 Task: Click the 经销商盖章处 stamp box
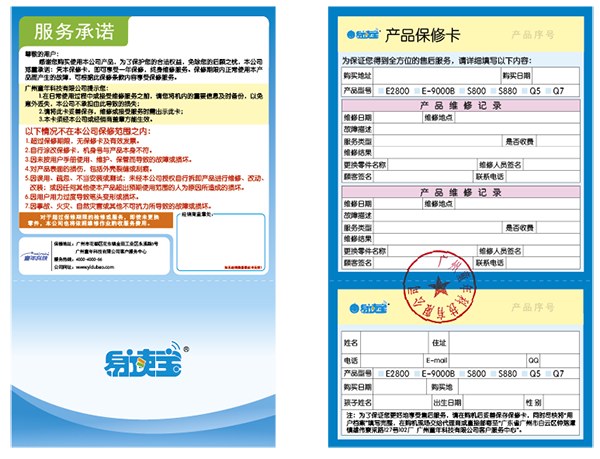pyautogui.click(x=221, y=242)
